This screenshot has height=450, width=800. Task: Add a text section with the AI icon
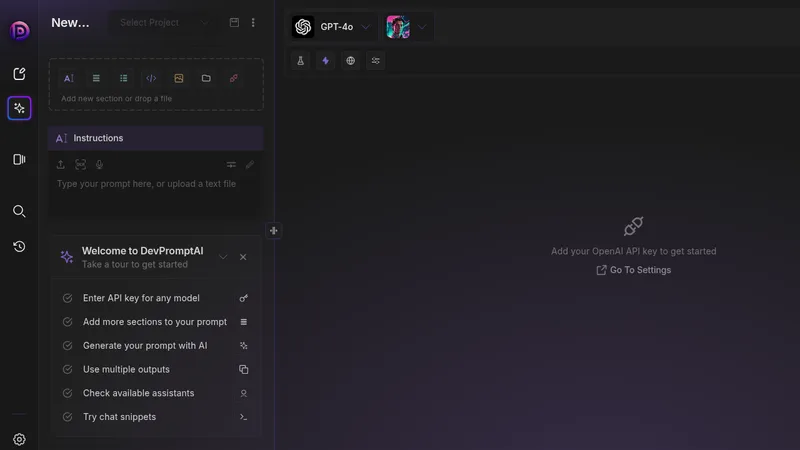click(x=68, y=78)
